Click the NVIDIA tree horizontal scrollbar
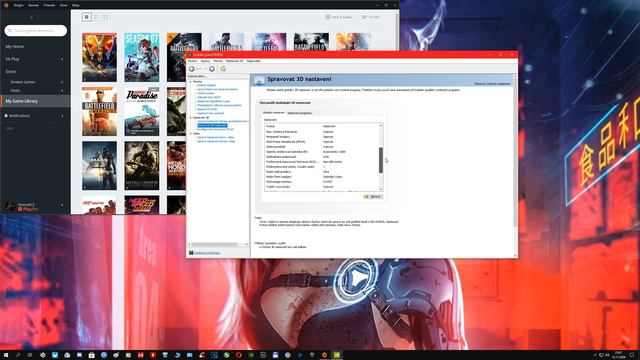The height and width of the screenshot is (360, 640). pyautogui.click(x=214, y=244)
